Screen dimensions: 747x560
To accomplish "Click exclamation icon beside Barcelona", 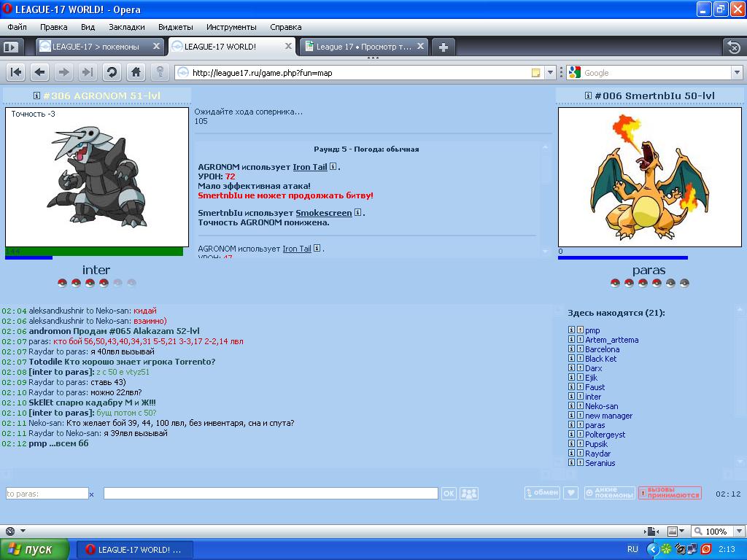I will click(x=580, y=349).
